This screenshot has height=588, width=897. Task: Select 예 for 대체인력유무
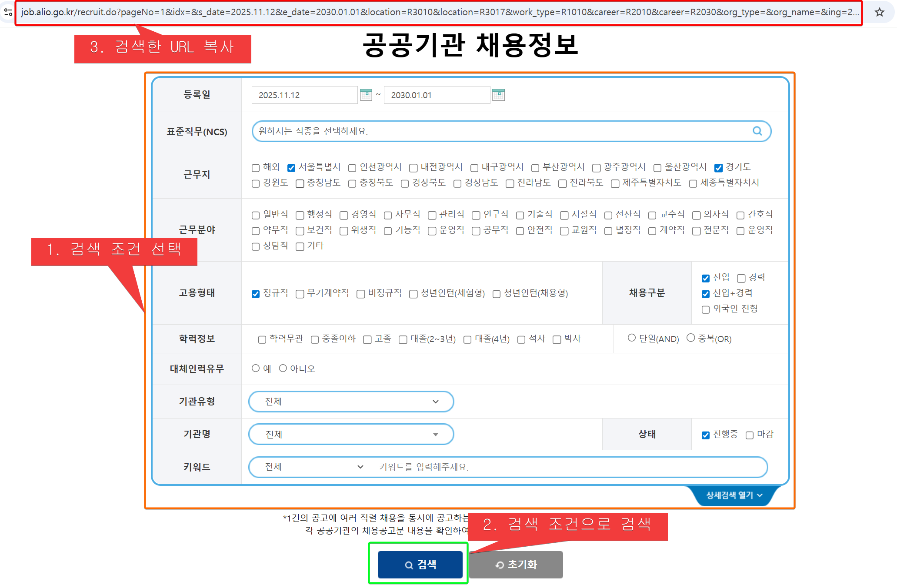pos(256,368)
